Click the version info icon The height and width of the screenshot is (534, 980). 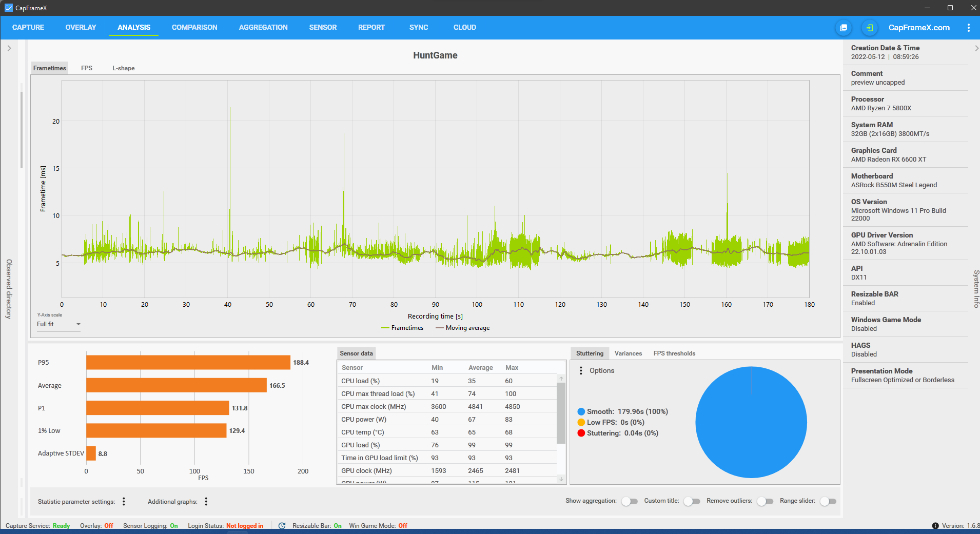coord(935,526)
